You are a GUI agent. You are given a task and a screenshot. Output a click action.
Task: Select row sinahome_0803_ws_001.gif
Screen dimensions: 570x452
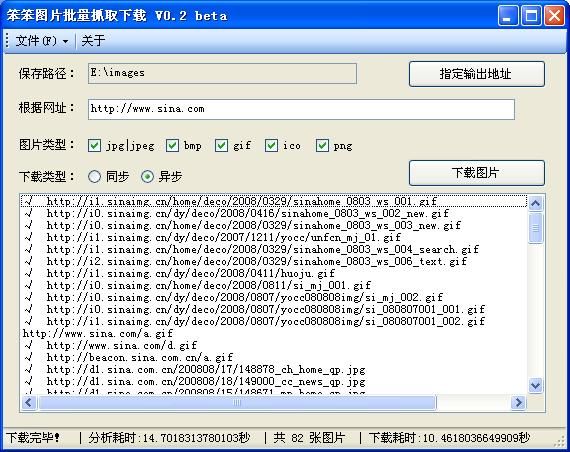(x=274, y=201)
